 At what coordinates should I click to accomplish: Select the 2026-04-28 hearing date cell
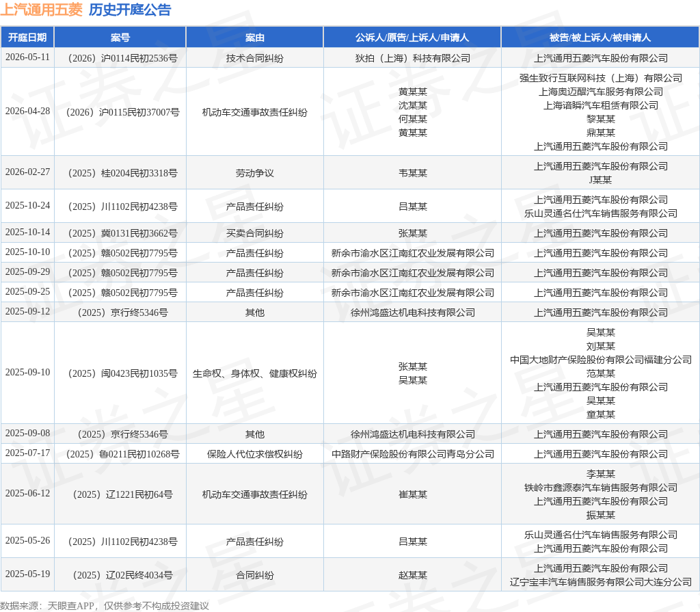click(x=27, y=111)
